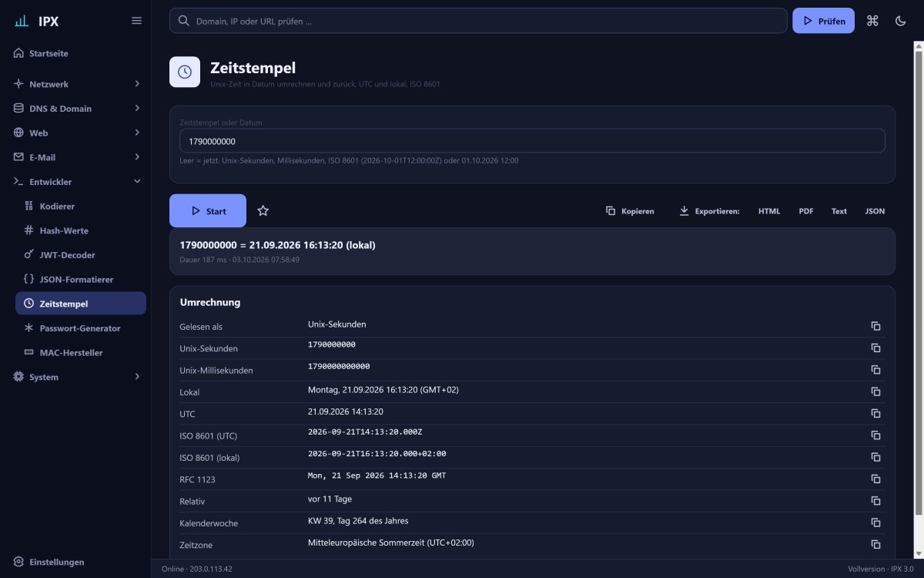Image resolution: width=924 pixels, height=578 pixels.
Task: Expand the System menu section
Action: [x=80, y=377]
